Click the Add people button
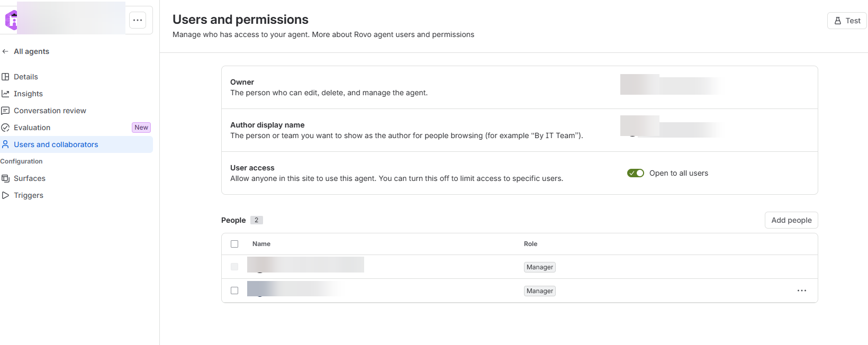The width and height of the screenshot is (868, 345). (791, 220)
